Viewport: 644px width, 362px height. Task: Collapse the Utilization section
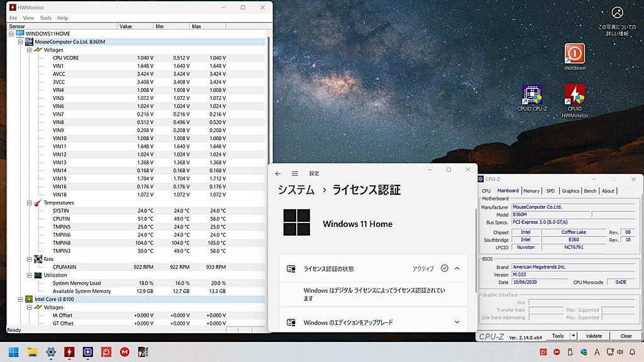click(x=29, y=275)
